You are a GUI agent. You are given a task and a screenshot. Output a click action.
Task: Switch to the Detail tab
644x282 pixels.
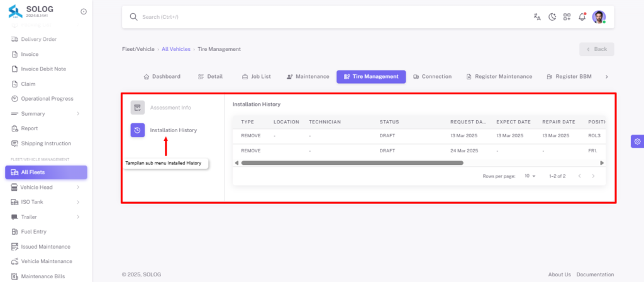[210, 76]
